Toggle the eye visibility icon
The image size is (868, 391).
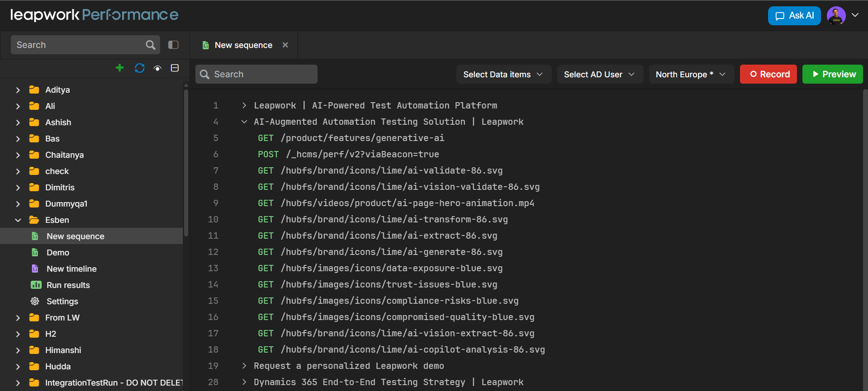(157, 68)
